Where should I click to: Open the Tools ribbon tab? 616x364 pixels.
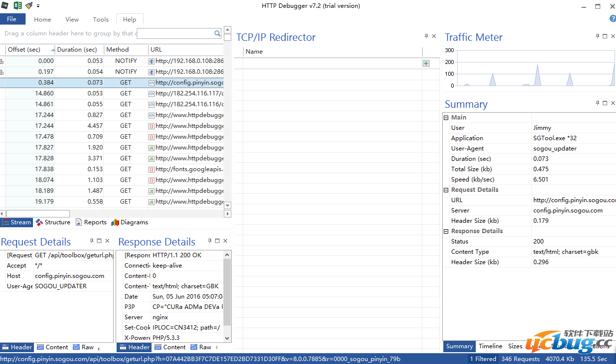100,20
